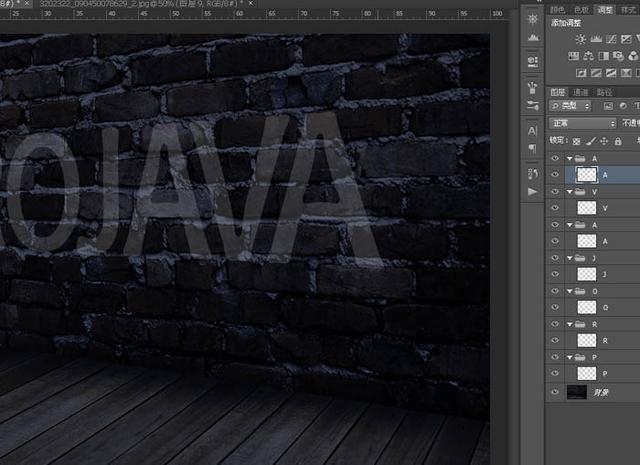Screen dimensions: 640x465
Task: Add a Selective Color adjustment layer
Action: tap(626, 73)
